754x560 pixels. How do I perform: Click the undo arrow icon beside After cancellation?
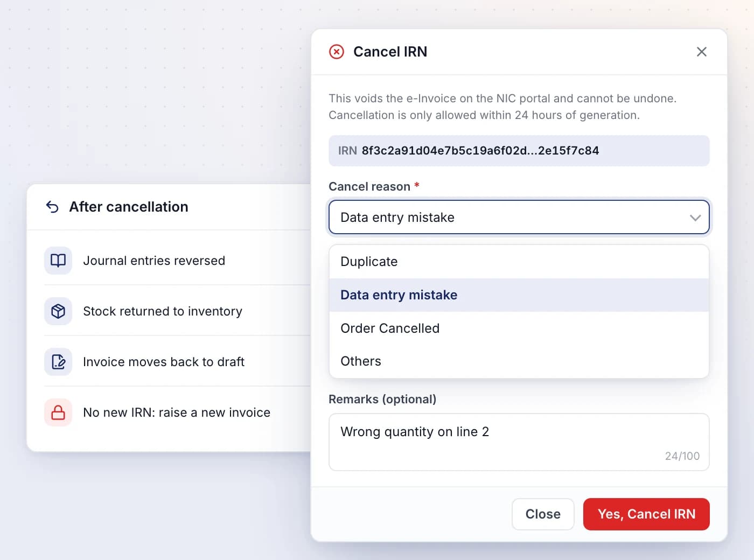click(52, 207)
